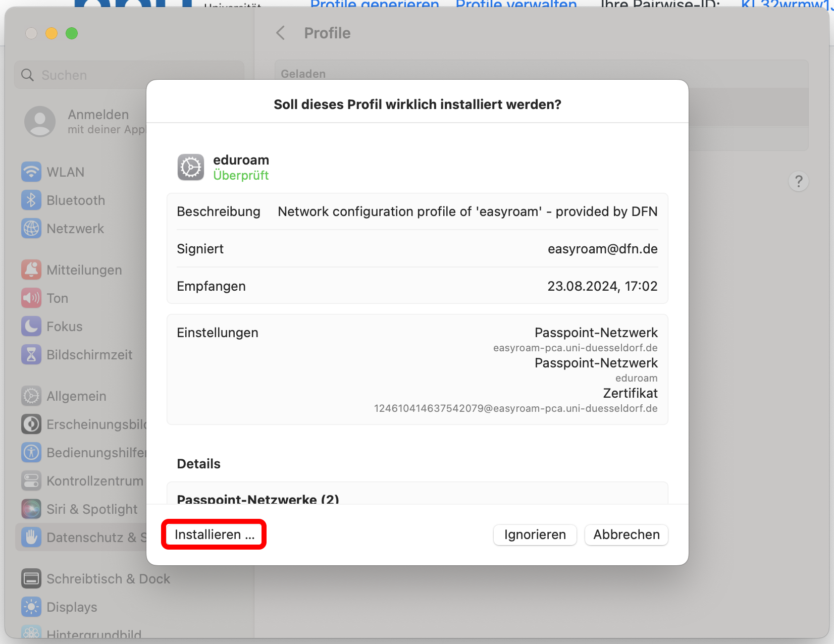Image resolution: width=834 pixels, height=644 pixels.
Task: Go back using the Profile back chevron
Action: click(x=281, y=33)
